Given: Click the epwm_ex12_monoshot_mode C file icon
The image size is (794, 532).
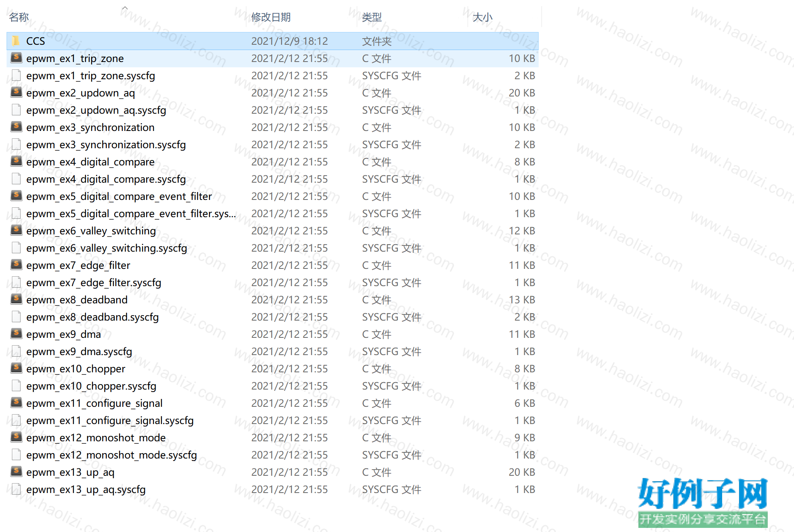Looking at the screenshot, I should [x=16, y=437].
